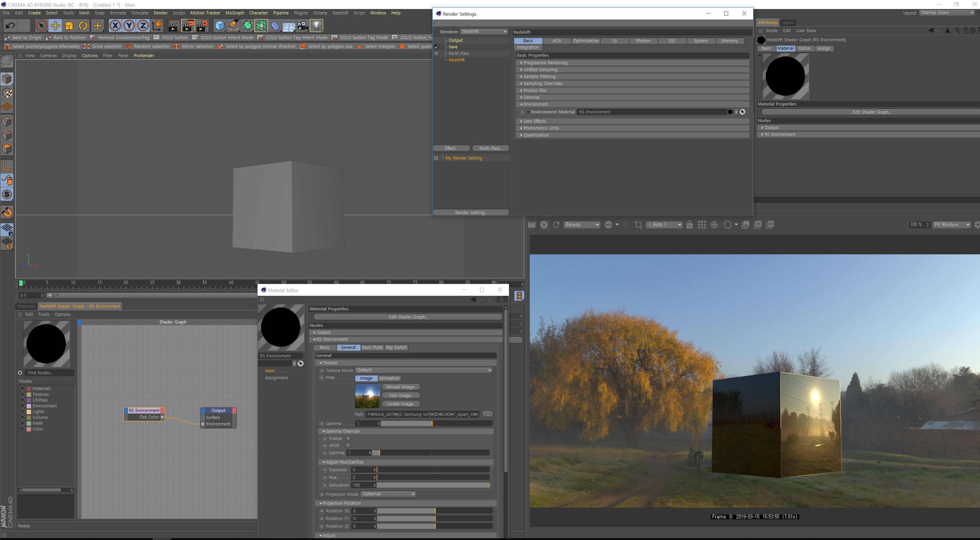Open the Projection Mode Spherical dropdown
This screenshot has height=540, width=980.
tap(388, 494)
